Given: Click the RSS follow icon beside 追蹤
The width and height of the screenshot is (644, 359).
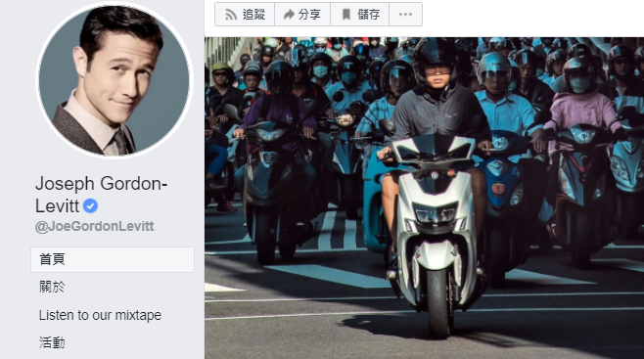Looking at the screenshot, I should pos(231,15).
